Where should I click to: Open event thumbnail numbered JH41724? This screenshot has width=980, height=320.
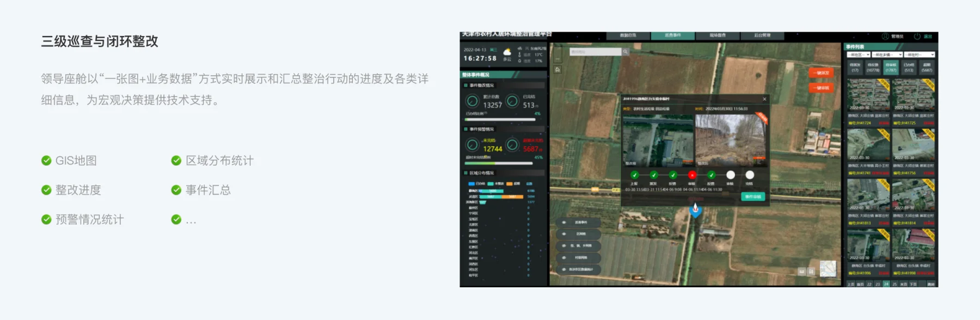868,95
